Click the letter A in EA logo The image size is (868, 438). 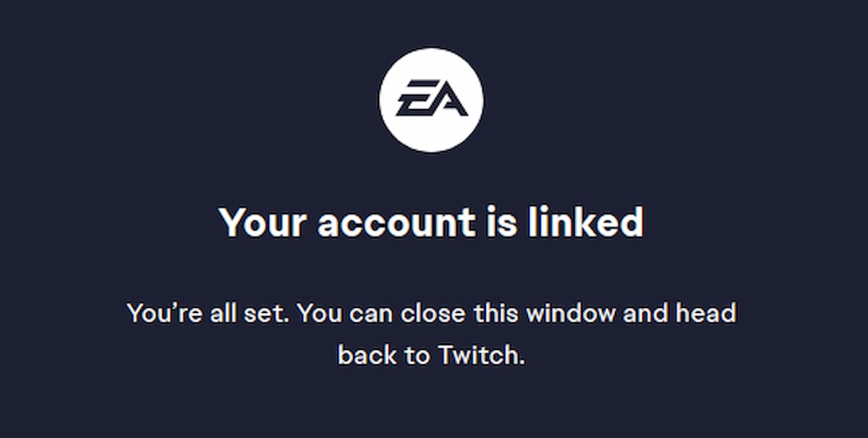[x=448, y=100]
